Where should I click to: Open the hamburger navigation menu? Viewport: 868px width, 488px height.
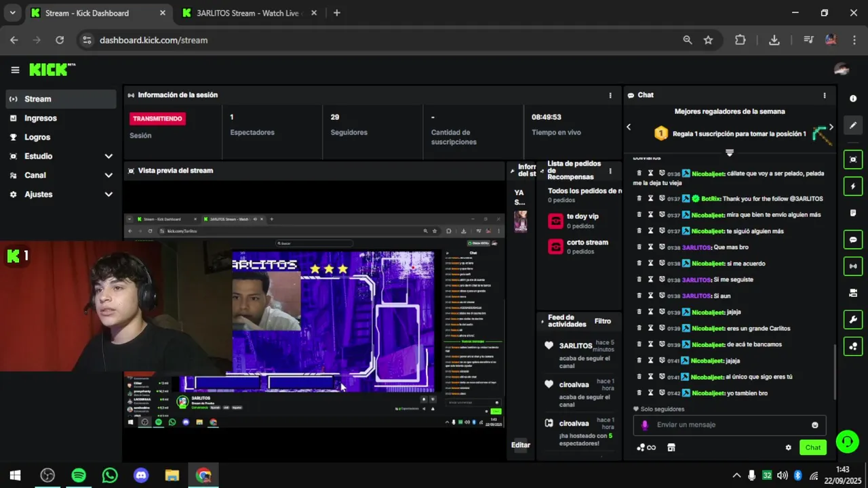click(15, 70)
